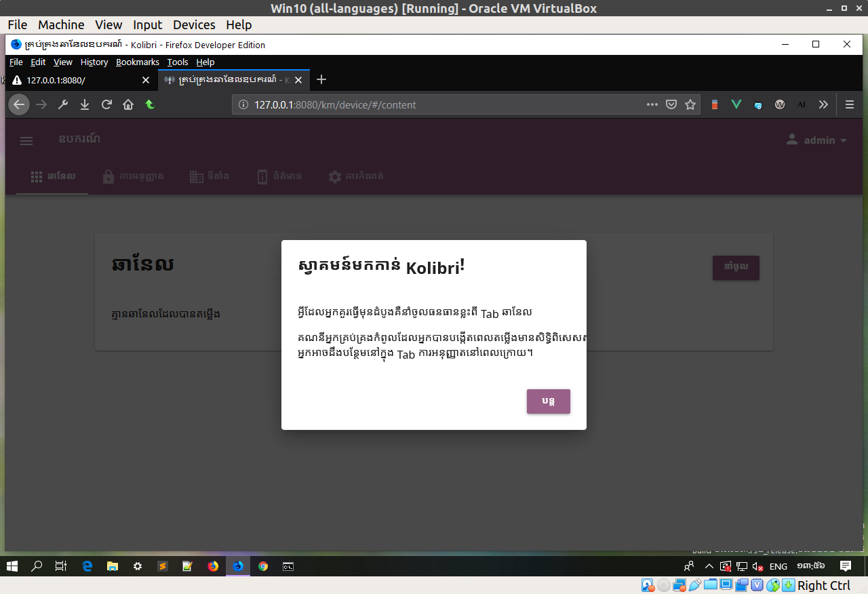Image resolution: width=868 pixels, height=594 pixels.
Task: Click the muted volume tray icon
Action: click(758, 566)
